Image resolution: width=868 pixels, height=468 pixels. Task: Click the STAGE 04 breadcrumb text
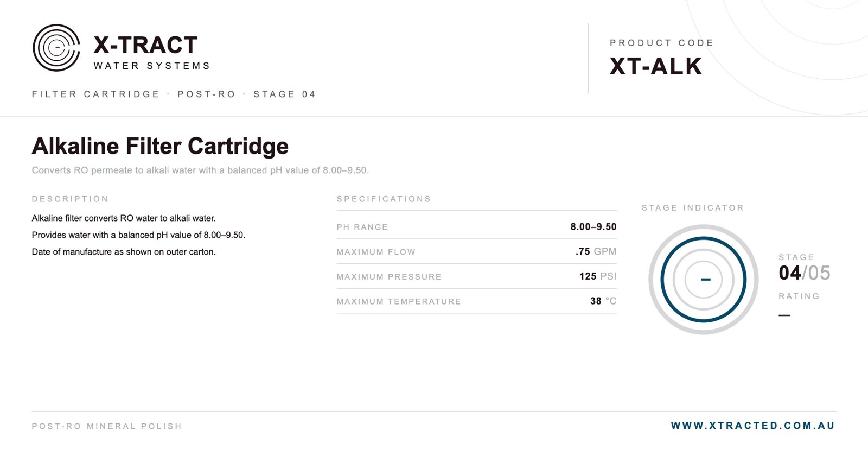[284, 94]
